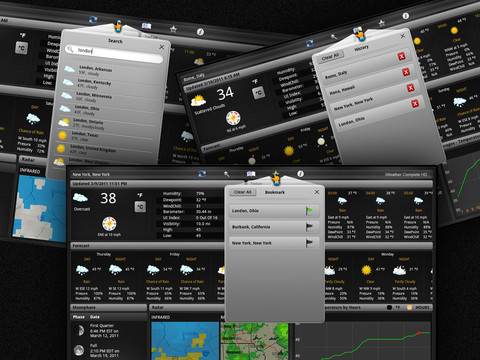Open the bookmark star in the top-left window
480x360 pixels.
[x=173, y=29]
